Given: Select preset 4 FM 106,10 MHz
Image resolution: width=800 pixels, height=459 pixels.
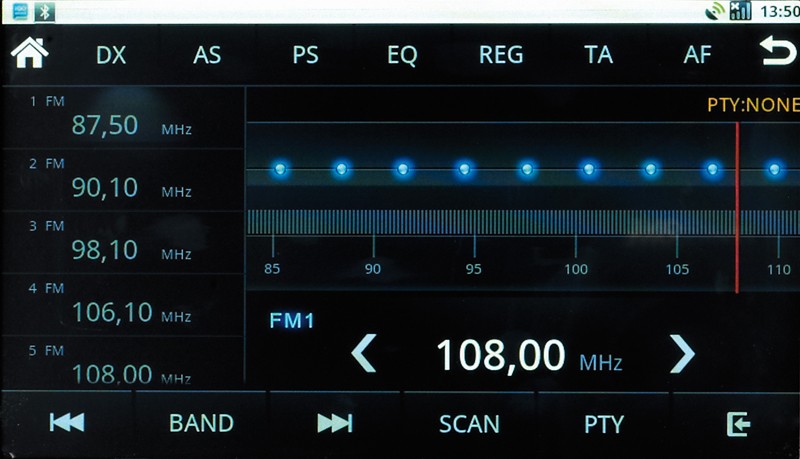Looking at the screenshot, I should click(x=122, y=305).
